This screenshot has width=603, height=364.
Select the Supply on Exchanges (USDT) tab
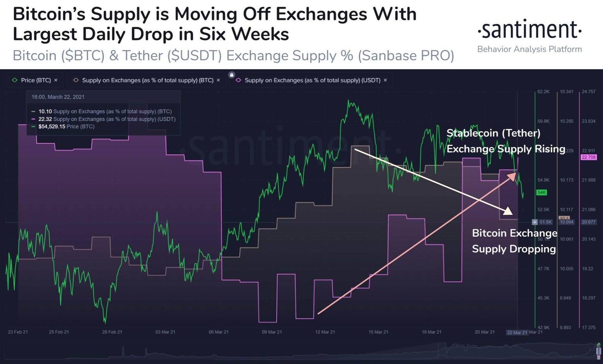(x=312, y=80)
